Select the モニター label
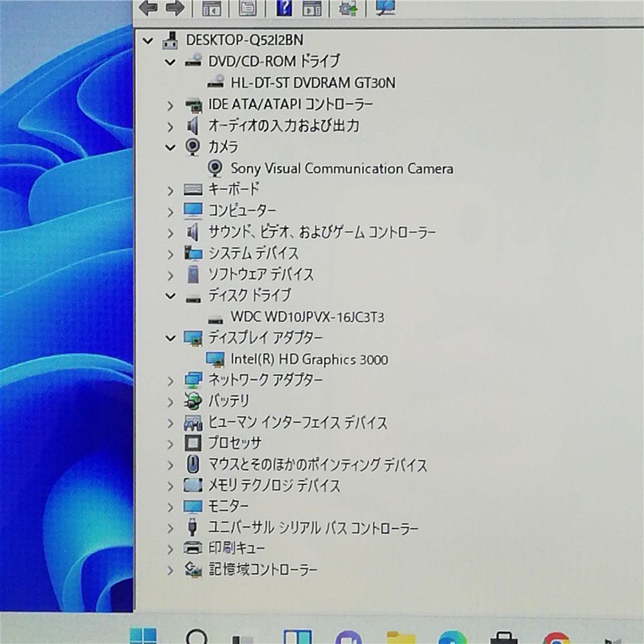Image resolution: width=644 pixels, height=644 pixels. tap(228, 506)
